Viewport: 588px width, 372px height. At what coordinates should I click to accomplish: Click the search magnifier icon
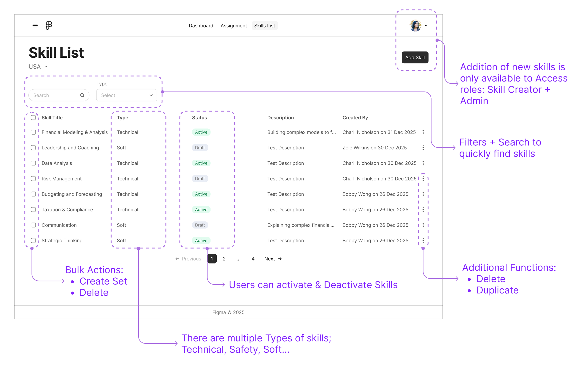click(82, 95)
